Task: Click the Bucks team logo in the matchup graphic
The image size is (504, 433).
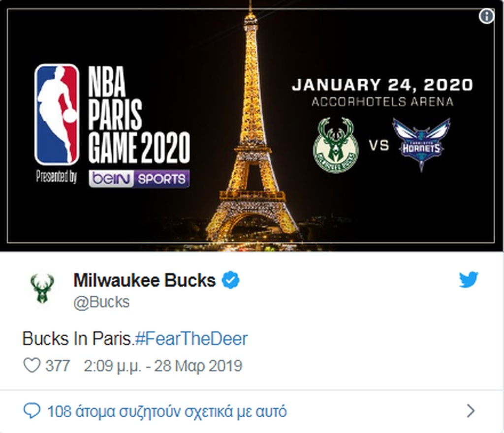Action: 335,144
